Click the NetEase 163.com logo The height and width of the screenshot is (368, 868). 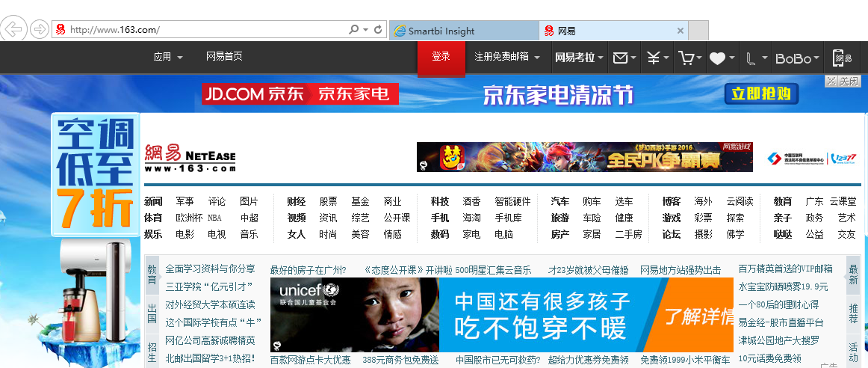[190, 158]
